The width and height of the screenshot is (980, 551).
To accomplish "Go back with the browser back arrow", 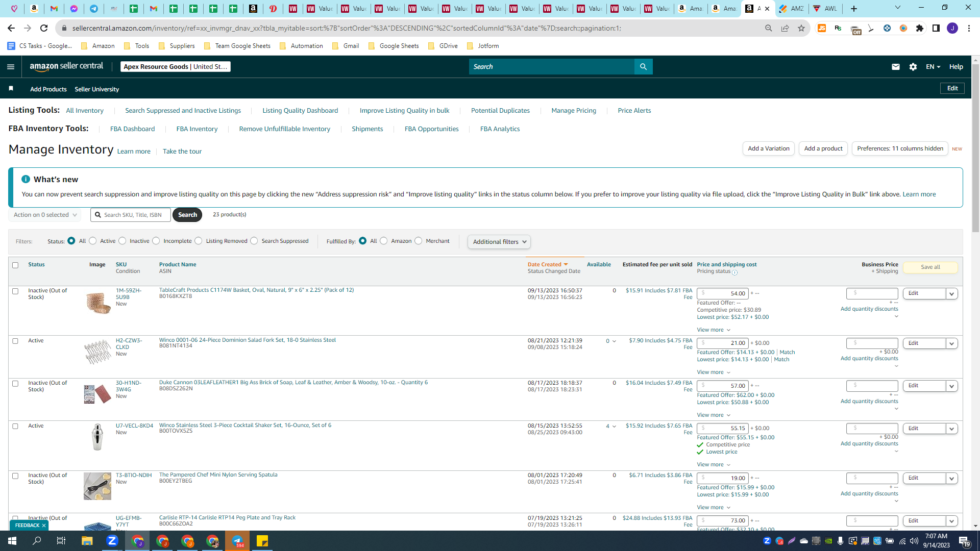I will pos(11,28).
